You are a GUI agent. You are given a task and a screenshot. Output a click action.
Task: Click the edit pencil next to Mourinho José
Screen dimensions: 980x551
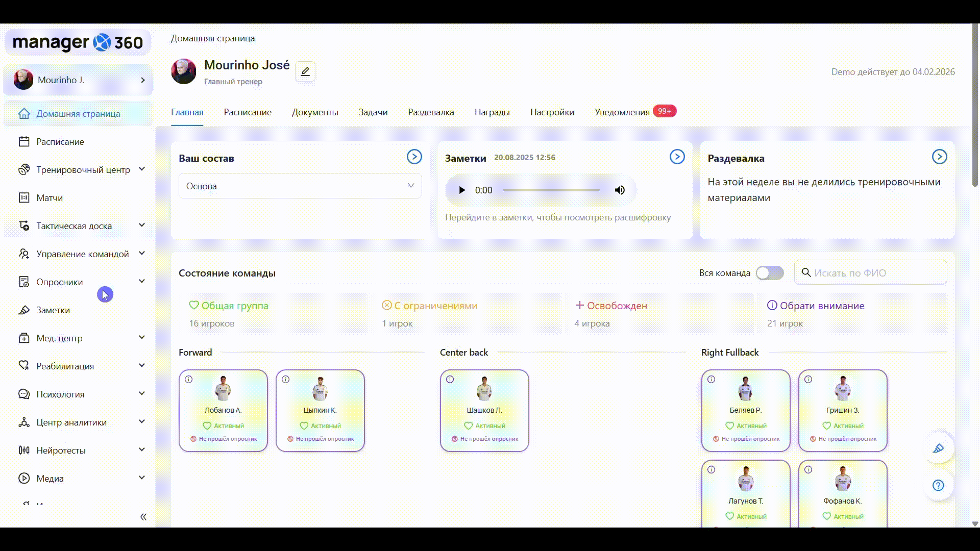click(x=305, y=71)
